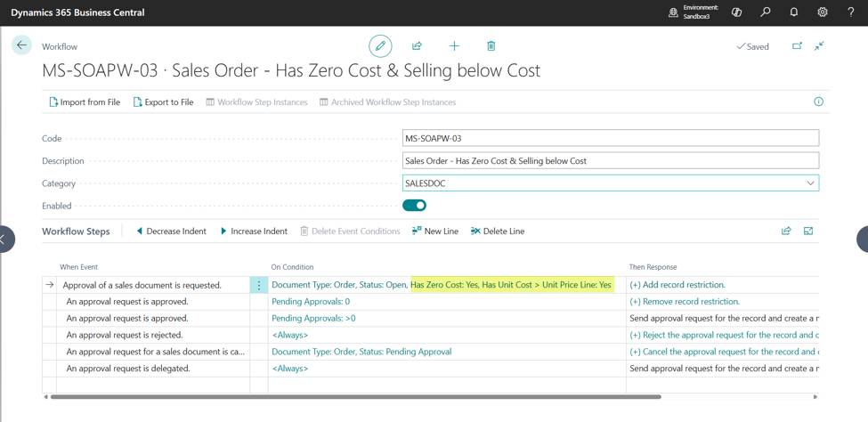Open the Pending Approvals: >0 condition

tap(313, 319)
